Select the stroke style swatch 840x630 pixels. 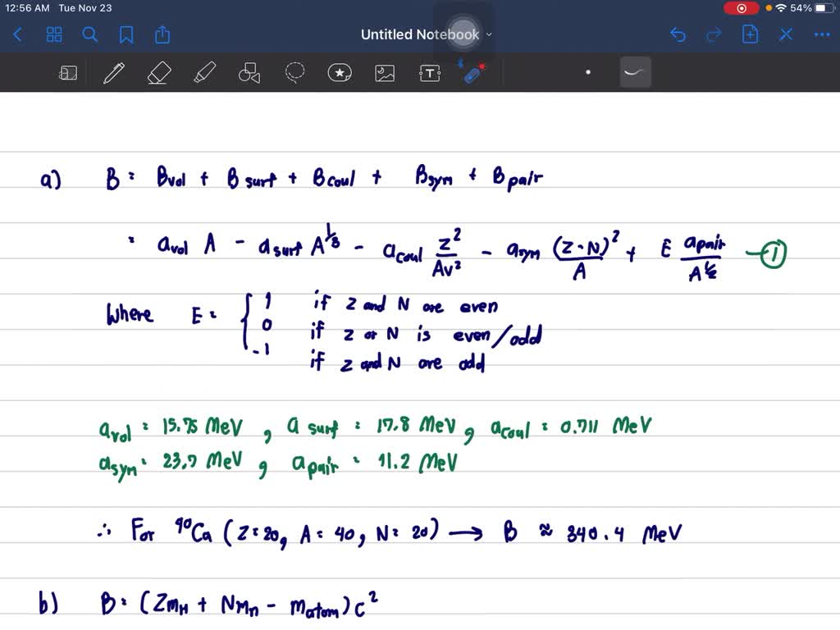point(636,72)
